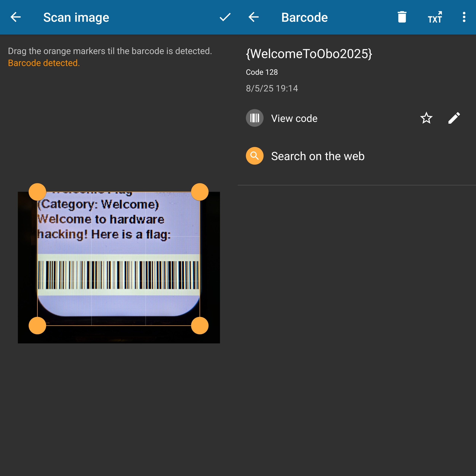Screen dimensions: 476x476
Task: Click the top-left orange crop marker
Action: click(x=38, y=192)
